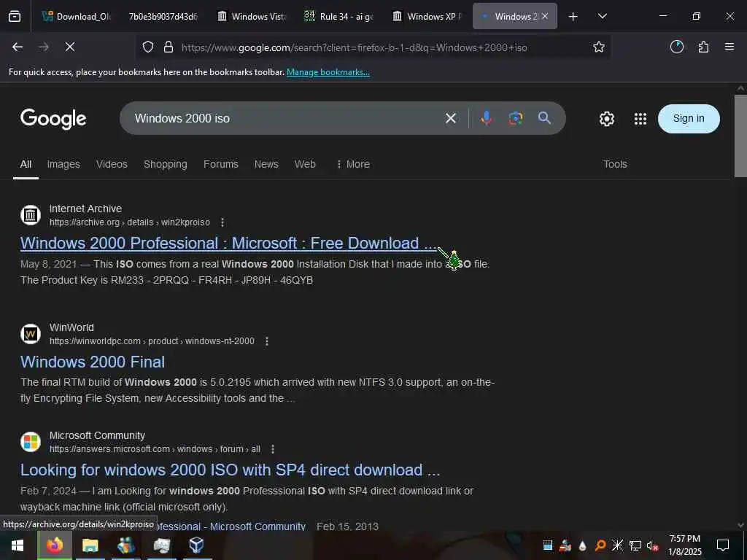Open Windows 2000 Professional archive result
The image size is (747, 560).
coord(228,244)
